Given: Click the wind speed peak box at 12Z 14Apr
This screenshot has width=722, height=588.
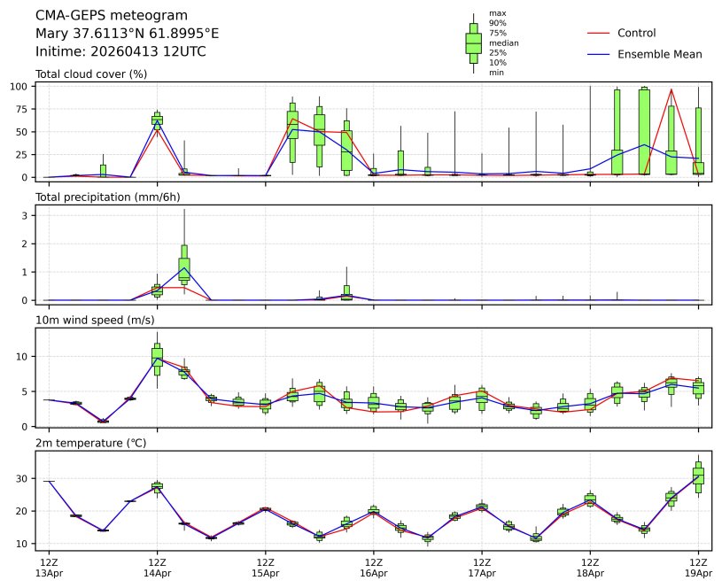Looking at the screenshot, I should tap(157, 356).
